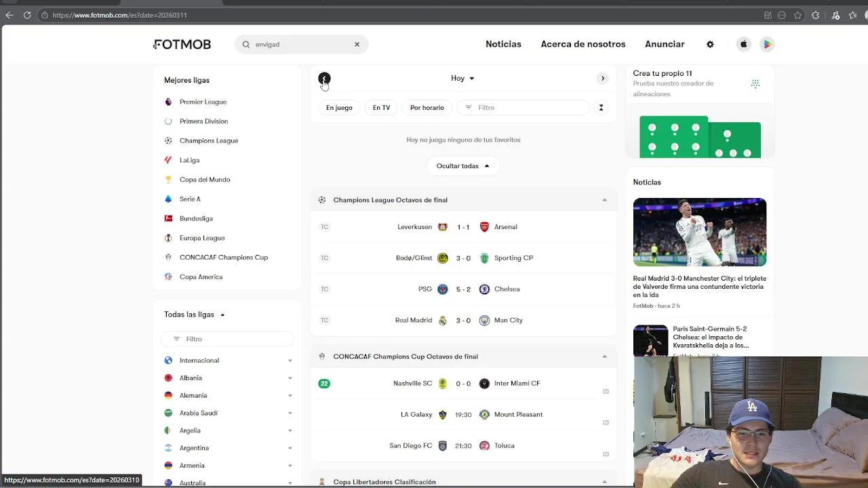Toggle the En juego filter
868x488 pixels.
(339, 108)
